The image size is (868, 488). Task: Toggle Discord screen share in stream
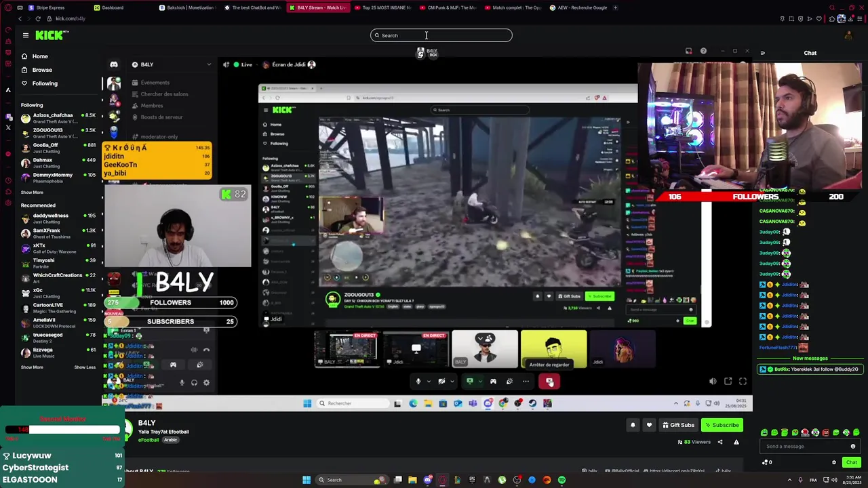469,381
